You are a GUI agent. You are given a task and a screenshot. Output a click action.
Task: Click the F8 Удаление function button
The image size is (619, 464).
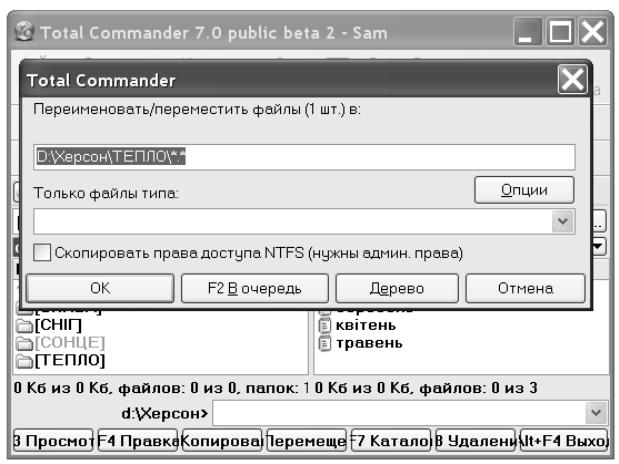[475, 441]
